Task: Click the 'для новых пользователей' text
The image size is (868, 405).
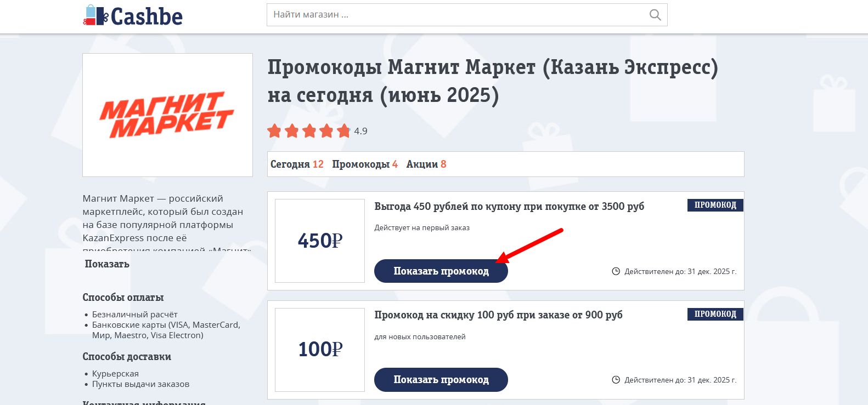Action: (420, 337)
